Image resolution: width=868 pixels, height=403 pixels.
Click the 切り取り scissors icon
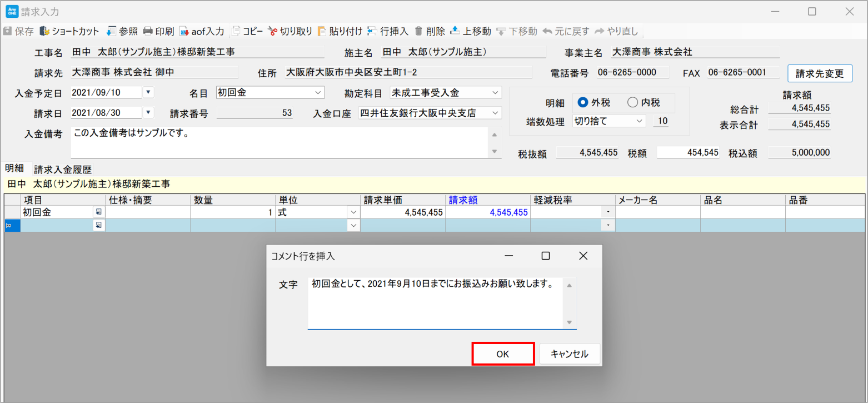[x=272, y=31]
